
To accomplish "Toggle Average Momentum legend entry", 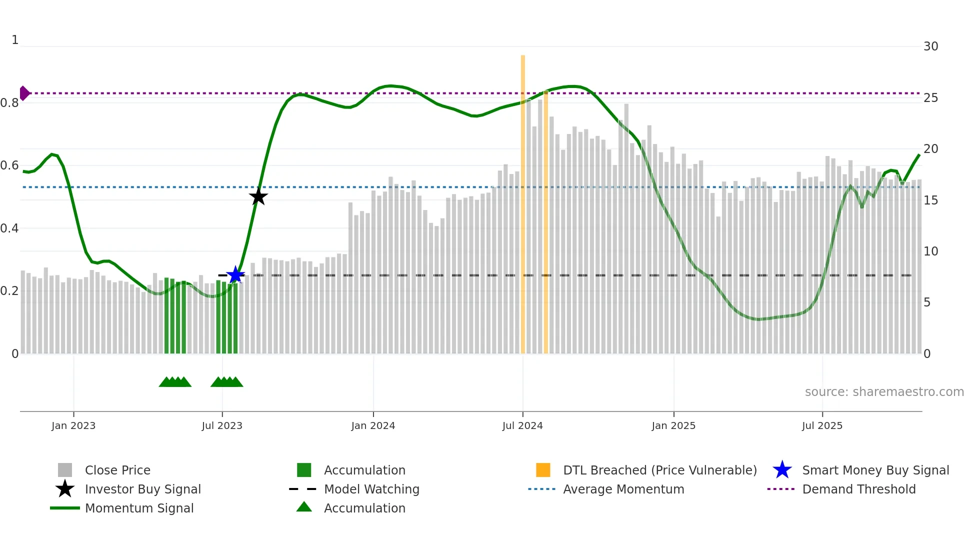I will click(x=623, y=489).
